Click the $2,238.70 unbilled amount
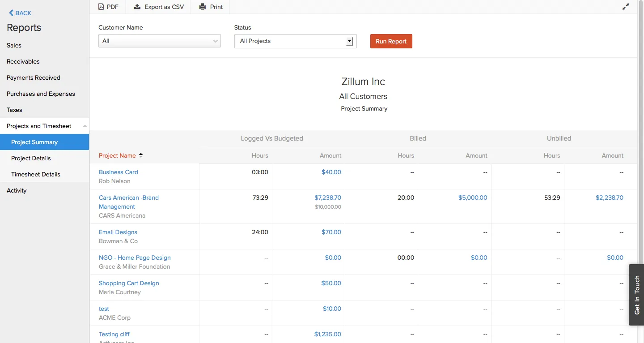644x343 pixels. [609, 197]
